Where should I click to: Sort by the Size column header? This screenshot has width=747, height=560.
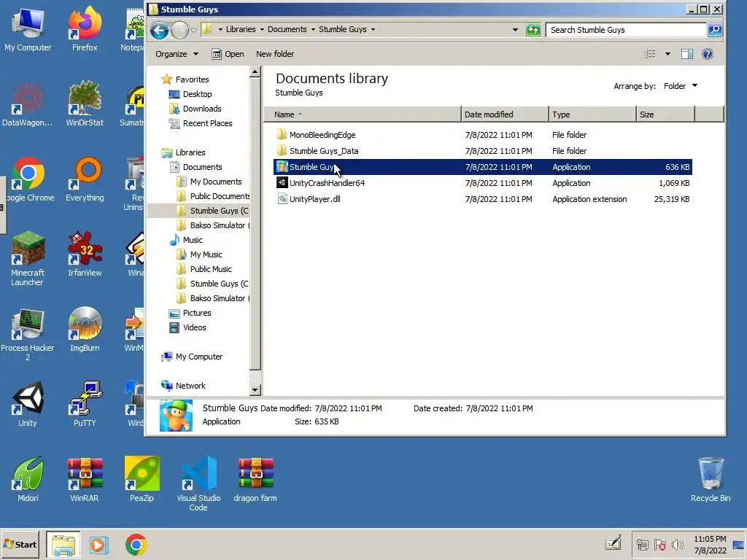665,114
